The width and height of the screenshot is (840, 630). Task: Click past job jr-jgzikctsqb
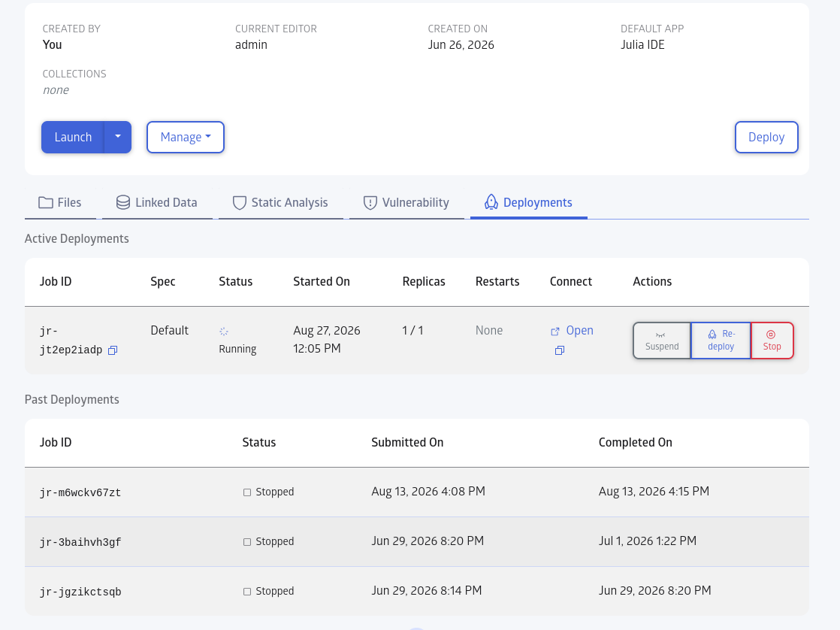(80, 592)
